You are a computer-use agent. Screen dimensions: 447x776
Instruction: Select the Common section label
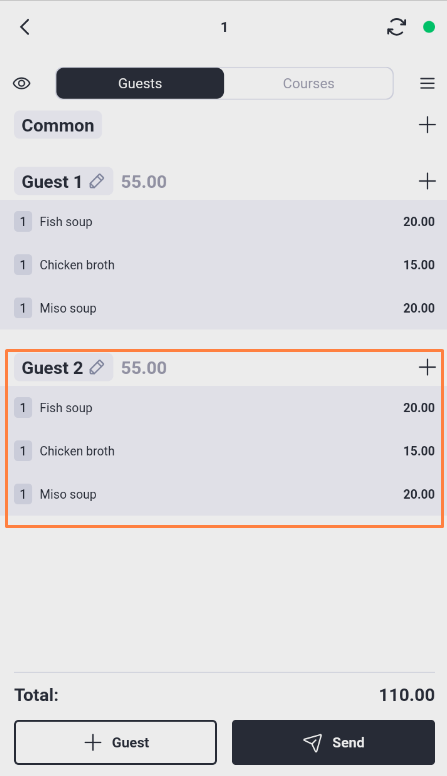tap(58, 125)
